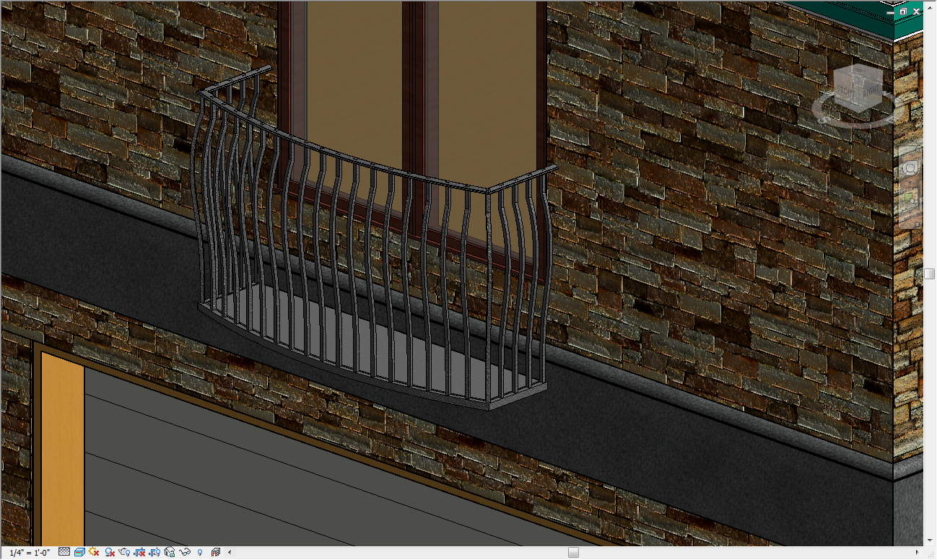Click the vertical scrollbar thumb
937x560 pixels.
pyautogui.click(x=930, y=274)
